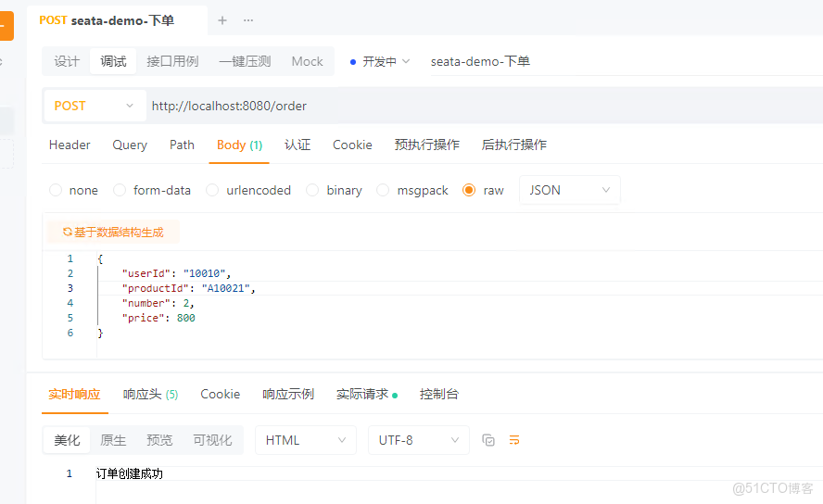Select the Body (1) request tab
The width and height of the screenshot is (823, 504).
point(239,145)
